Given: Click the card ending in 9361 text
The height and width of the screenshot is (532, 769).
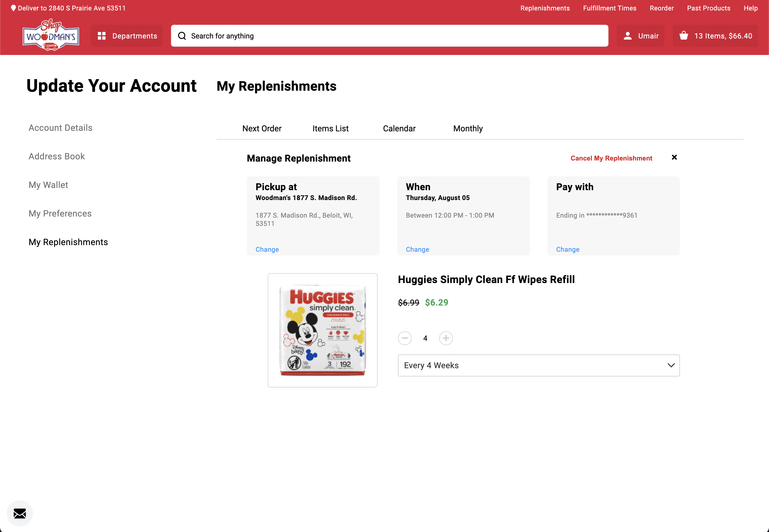Looking at the screenshot, I should [x=597, y=215].
